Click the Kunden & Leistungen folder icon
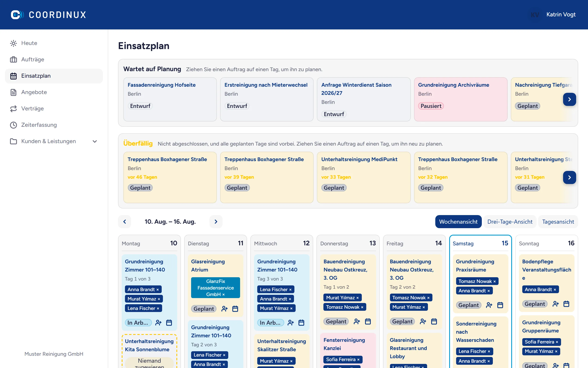This screenshot has height=368, width=588. [13, 141]
